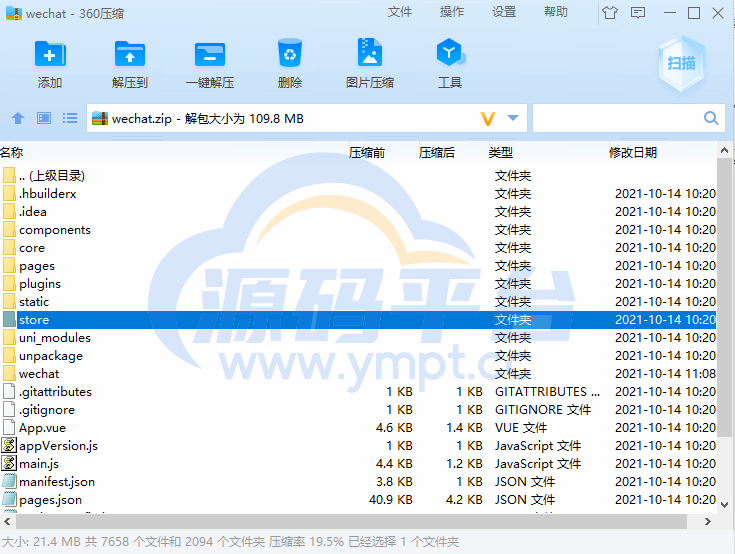The image size is (735, 554).
Task: Select the wechat folder row
Action: coord(359,374)
